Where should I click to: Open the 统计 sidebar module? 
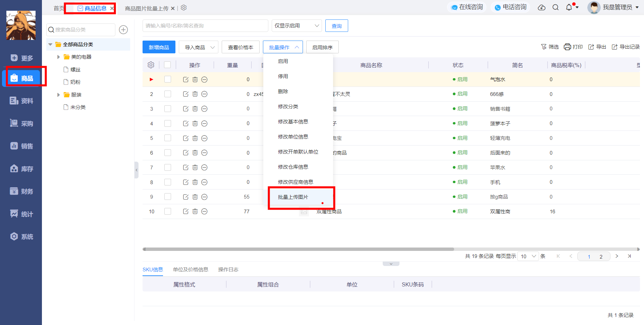click(x=21, y=214)
